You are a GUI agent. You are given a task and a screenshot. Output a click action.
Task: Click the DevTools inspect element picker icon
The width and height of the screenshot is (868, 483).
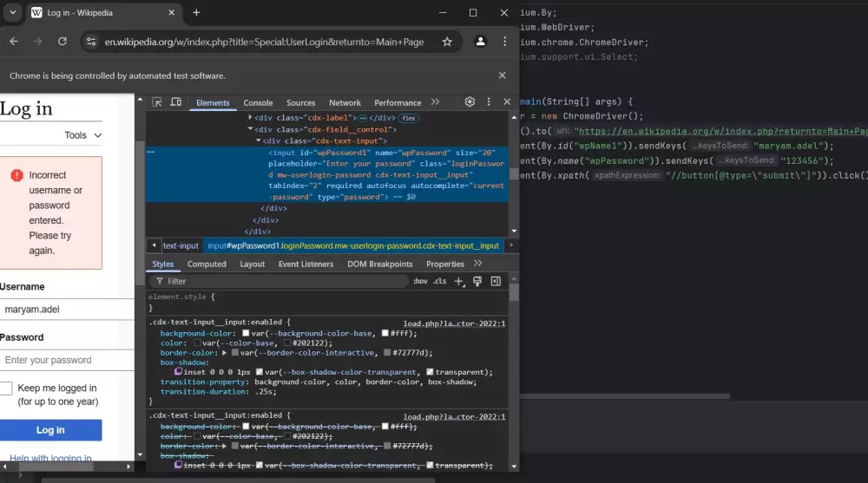[157, 102]
